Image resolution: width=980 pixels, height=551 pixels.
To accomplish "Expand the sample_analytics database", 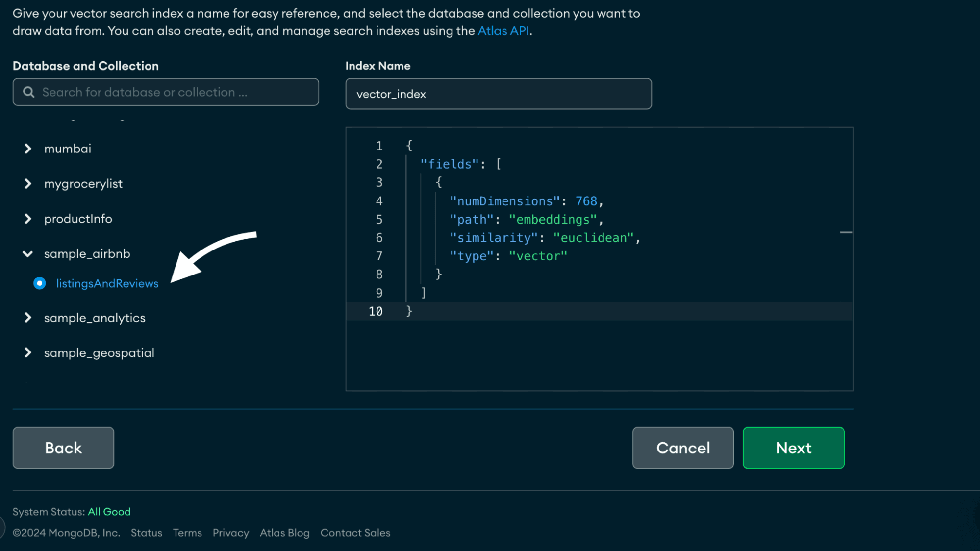I will point(28,318).
